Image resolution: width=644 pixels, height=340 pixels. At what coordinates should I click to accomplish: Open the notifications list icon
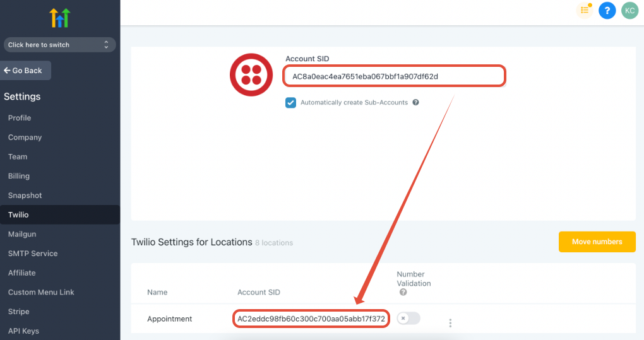pos(585,11)
